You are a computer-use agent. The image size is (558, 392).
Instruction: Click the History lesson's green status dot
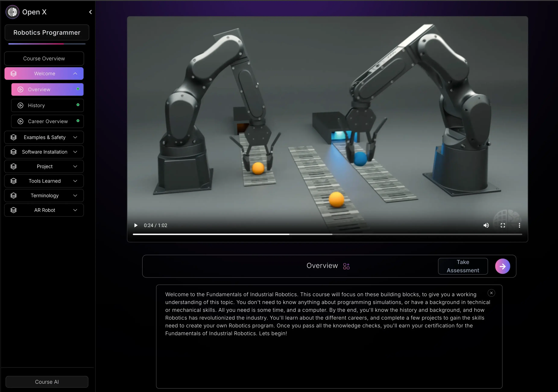pos(78,105)
